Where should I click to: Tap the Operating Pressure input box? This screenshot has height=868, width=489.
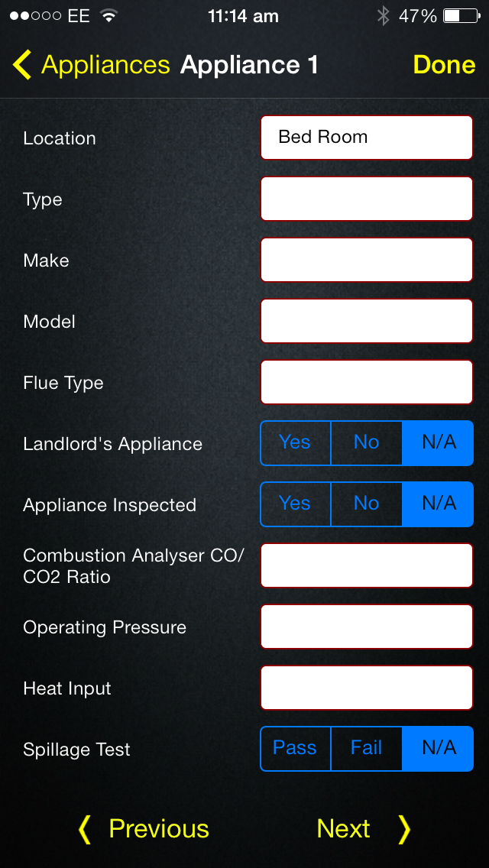coord(367,627)
